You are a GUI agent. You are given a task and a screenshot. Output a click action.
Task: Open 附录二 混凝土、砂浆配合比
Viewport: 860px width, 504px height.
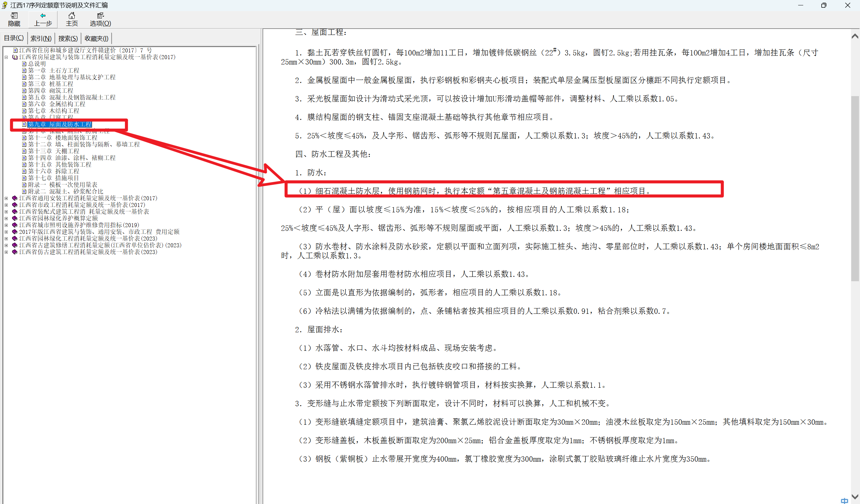[x=66, y=192]
